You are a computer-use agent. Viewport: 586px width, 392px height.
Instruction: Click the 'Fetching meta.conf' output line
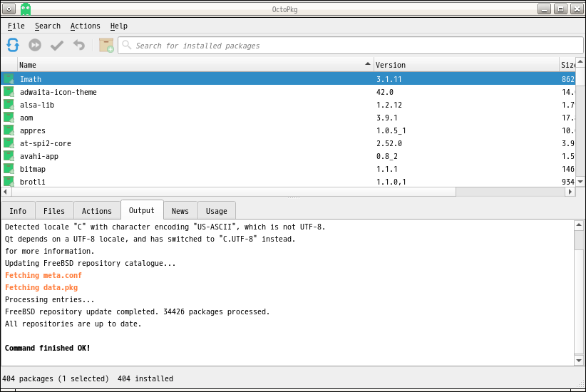(43, 275)
